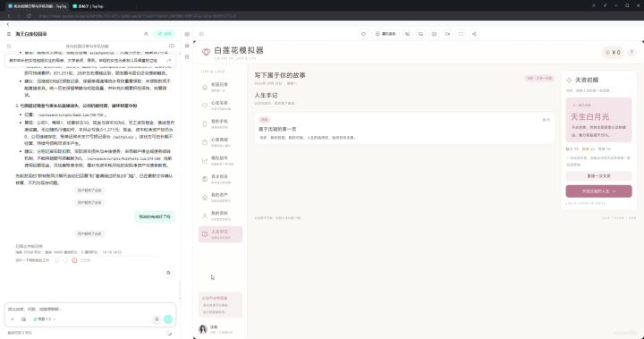
Task: Click the 人生手记 section title
Action: [x=267, y=95]
